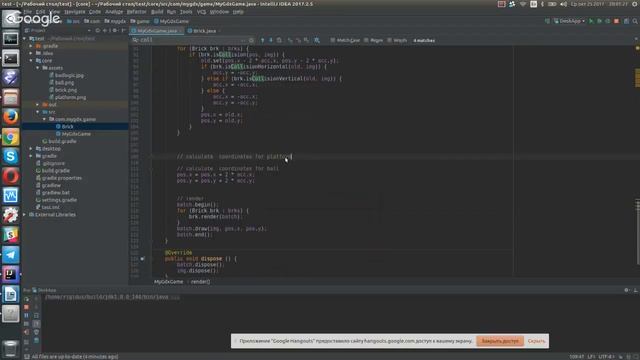Jump to next occurrence with the down arrow
Screen dimensions: 640x360
(271, 40)
